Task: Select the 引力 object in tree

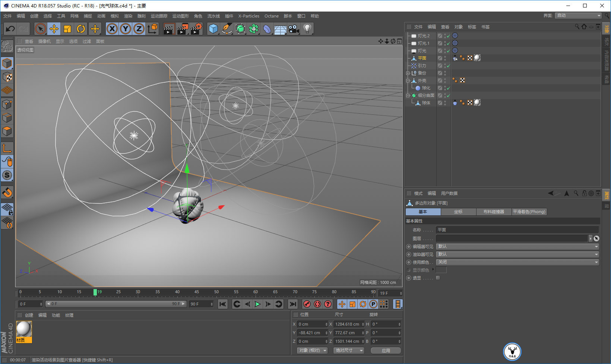Action: click(422, 66)
